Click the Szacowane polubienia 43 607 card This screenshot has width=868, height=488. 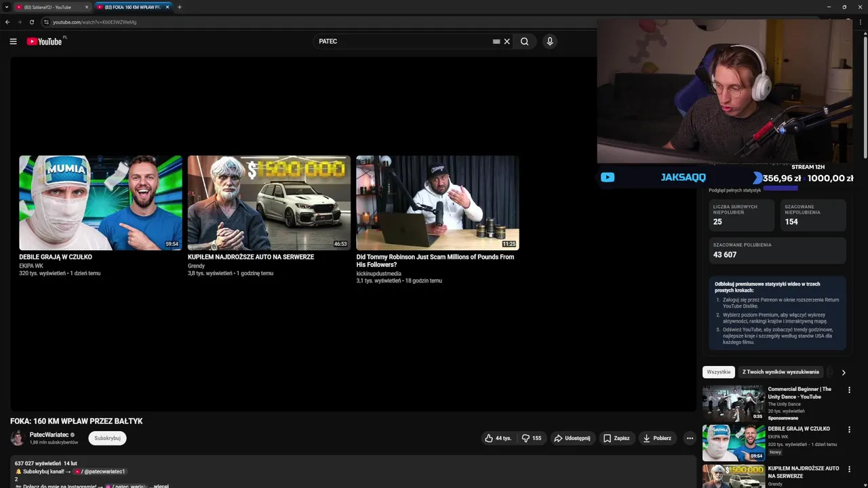pyautogui.click(x=777, y=250)
